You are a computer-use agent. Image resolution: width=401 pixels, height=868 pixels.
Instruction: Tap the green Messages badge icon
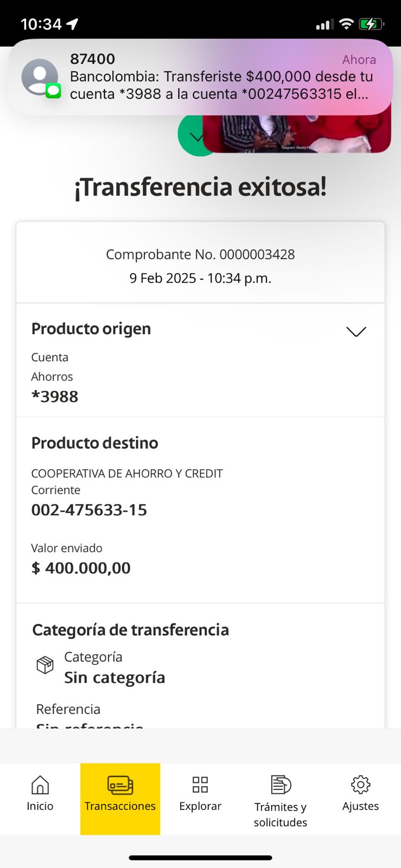pos(53,91)
